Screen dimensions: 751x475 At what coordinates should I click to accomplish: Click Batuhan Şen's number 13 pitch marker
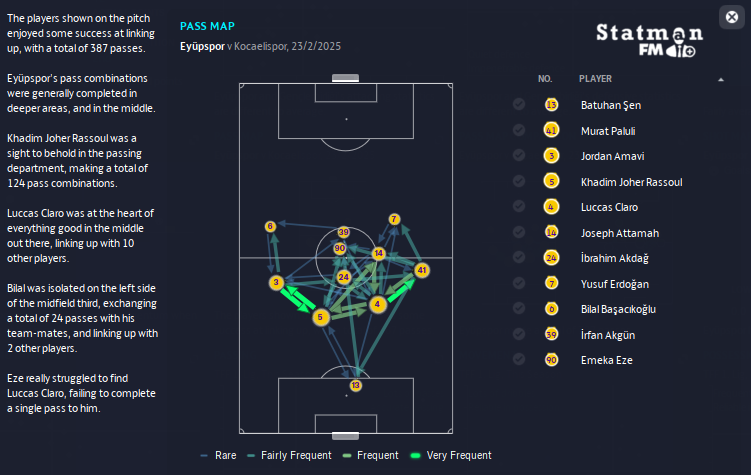(356, 385)
